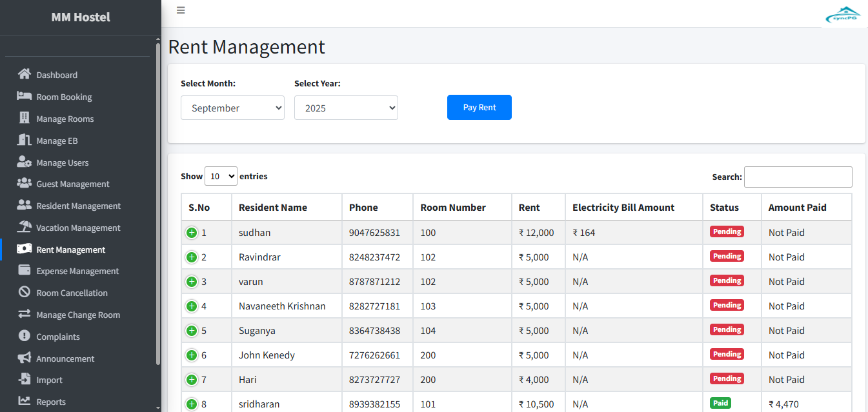Expand row details for sudhan
This screenshot has width=868, height=412.
click(x=192, y=233)
